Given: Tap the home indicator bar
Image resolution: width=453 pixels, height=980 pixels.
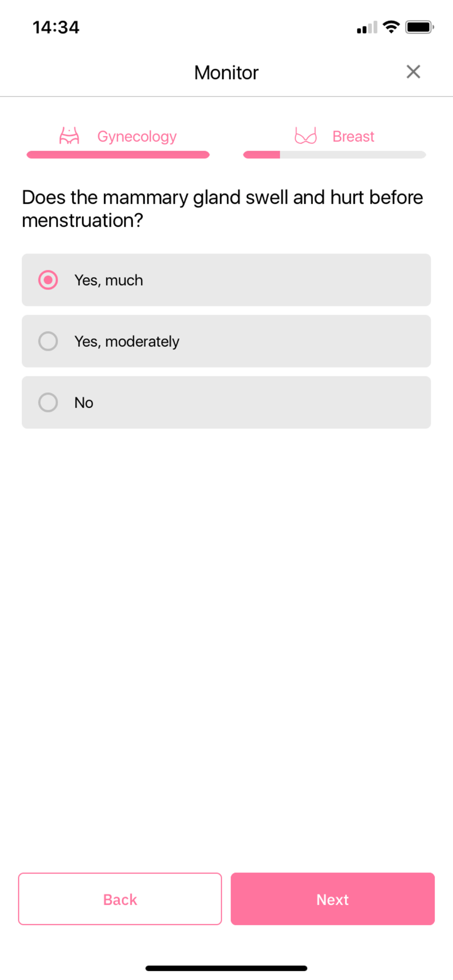Looking at the screenshot, I should (226, 968).
